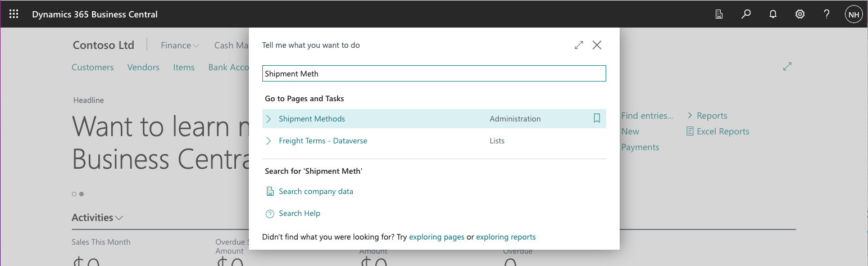Bookmark the Shipment Methods result
Image resolution: width=868 pixels, height=266 pixels.
pos(597,119)
